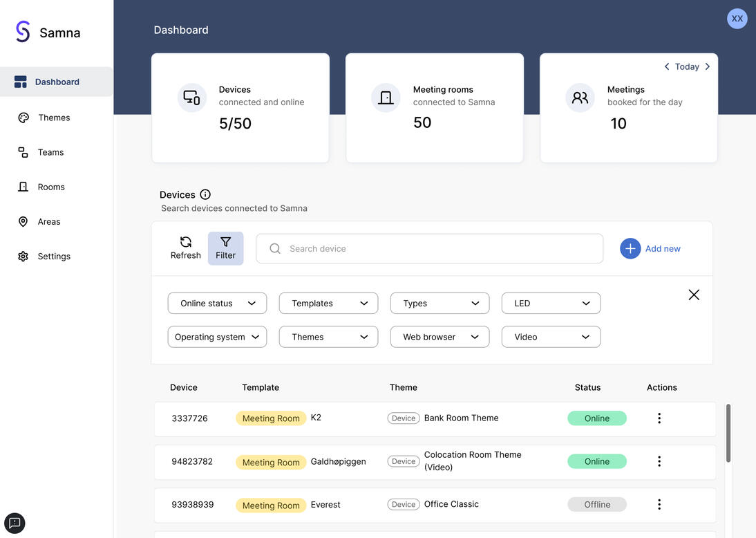Expand the Web browser filter
The image size is (756, 538).
click(x=440, y=337)
